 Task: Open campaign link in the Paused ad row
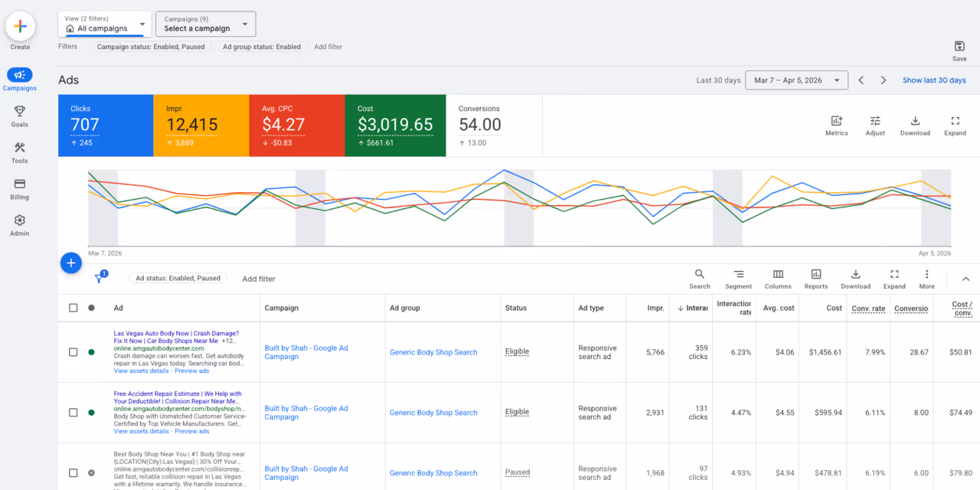(x=306, y=473)
